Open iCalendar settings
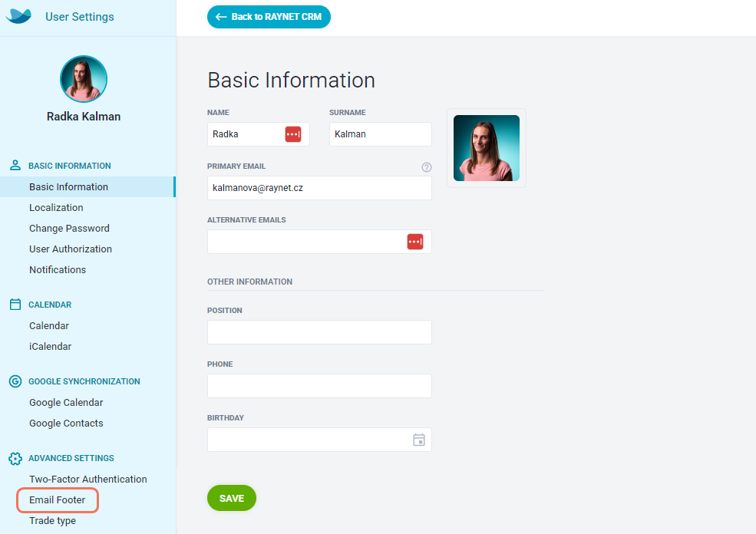 (50, 346)
